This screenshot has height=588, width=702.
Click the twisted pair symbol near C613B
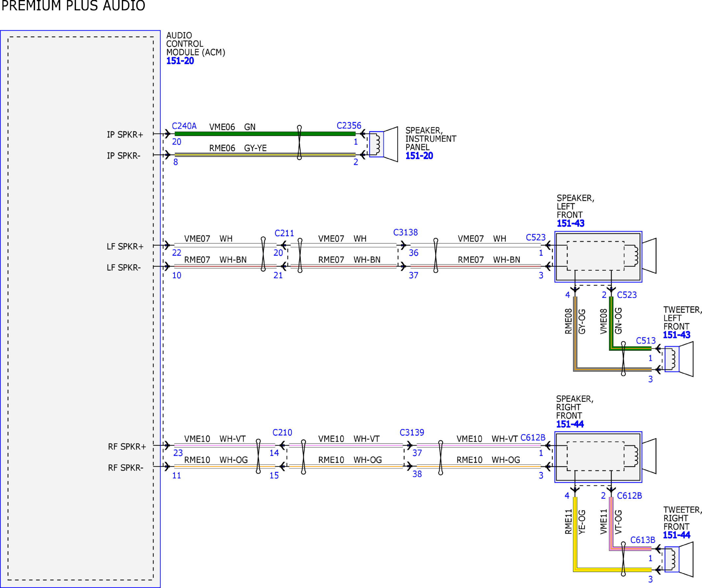pyautogui.click(x=623, y=559)
